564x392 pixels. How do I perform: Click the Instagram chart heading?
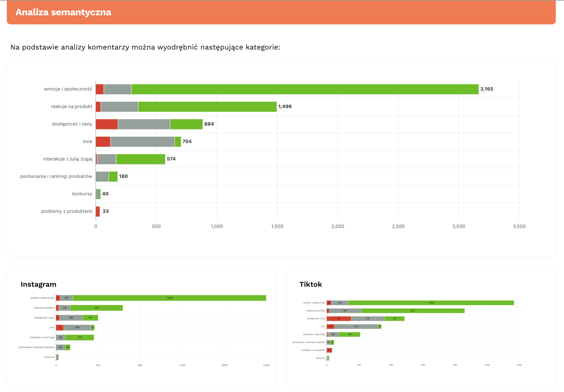(x=39, y=284)
